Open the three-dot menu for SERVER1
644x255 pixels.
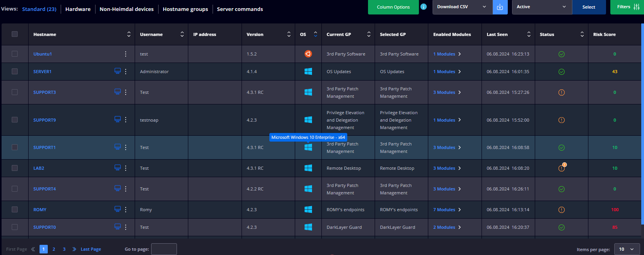tap(126, 72)
